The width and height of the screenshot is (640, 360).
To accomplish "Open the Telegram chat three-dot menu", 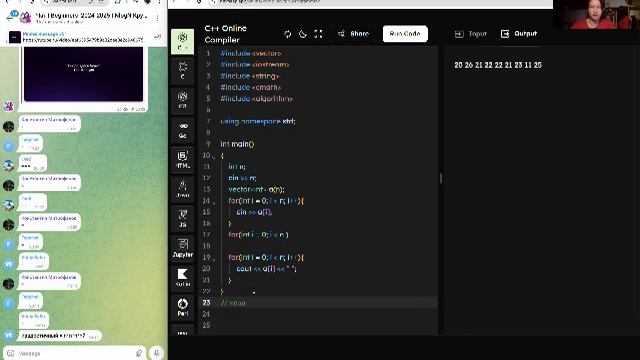I will [157, 18].
